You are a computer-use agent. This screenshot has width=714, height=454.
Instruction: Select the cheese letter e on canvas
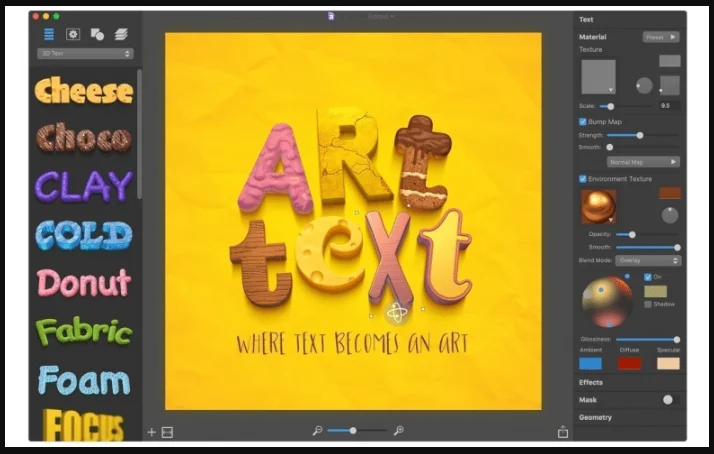330,254
